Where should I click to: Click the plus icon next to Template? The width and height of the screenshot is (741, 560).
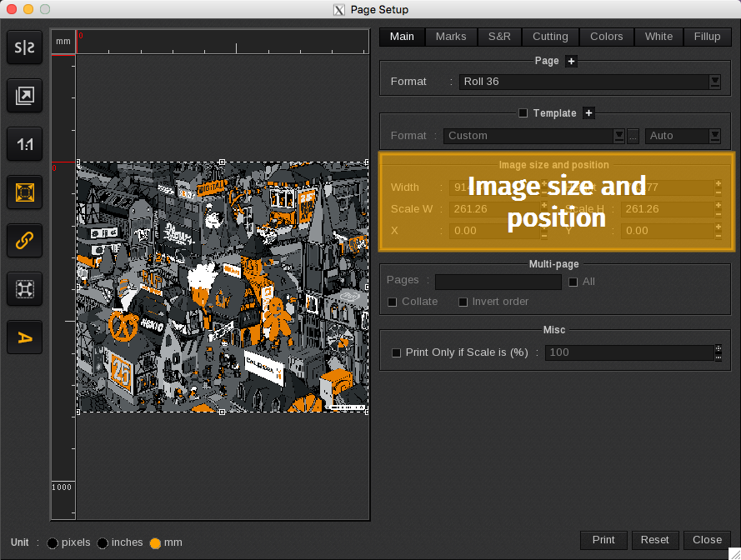point(588,113)
